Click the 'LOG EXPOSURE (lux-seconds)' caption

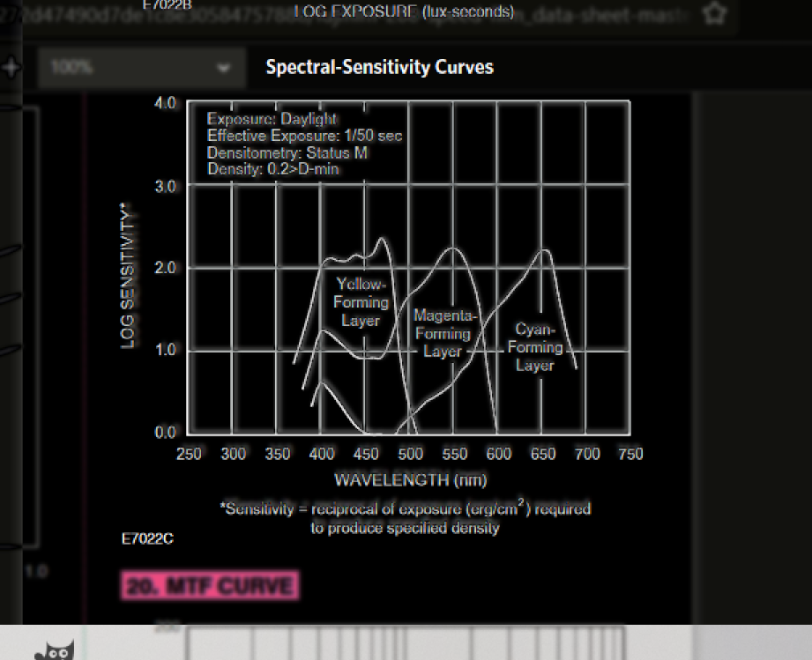(404, 11)
